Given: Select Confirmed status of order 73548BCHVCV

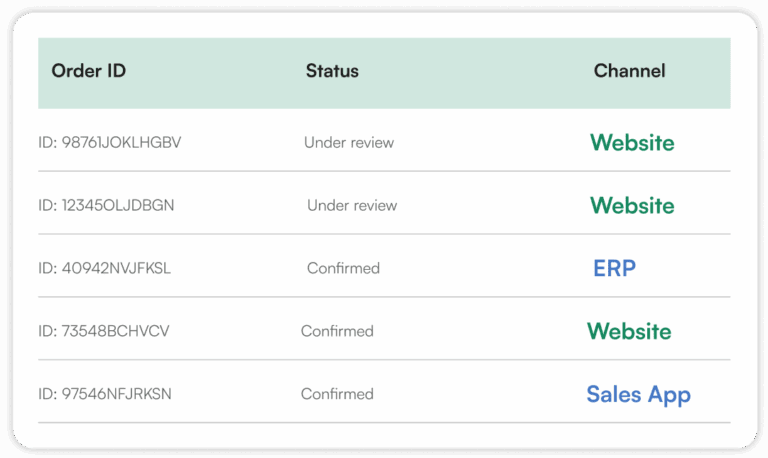Looking at the screenshot, I should (337, 331).
